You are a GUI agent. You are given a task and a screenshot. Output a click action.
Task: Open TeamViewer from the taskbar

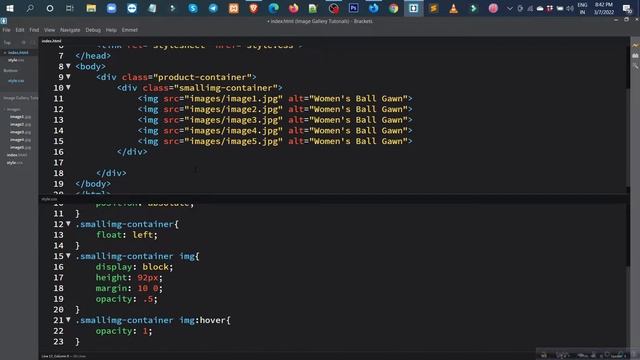tap(132, 8)
